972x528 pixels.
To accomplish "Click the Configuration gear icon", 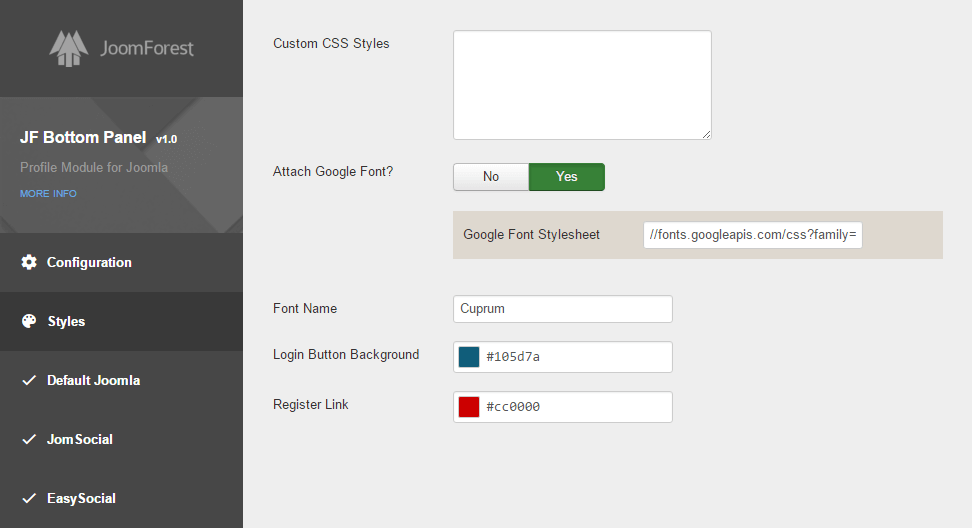I will (29, 262).
